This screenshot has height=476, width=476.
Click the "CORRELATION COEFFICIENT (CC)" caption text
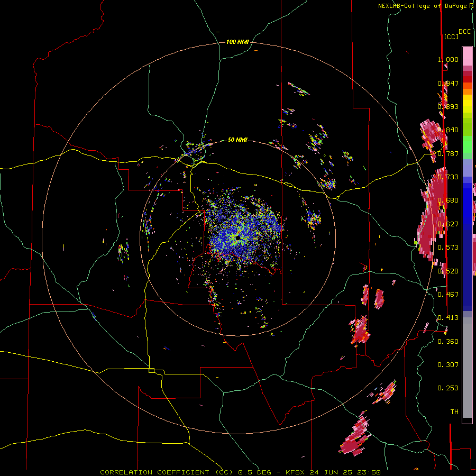click(167, 472)
